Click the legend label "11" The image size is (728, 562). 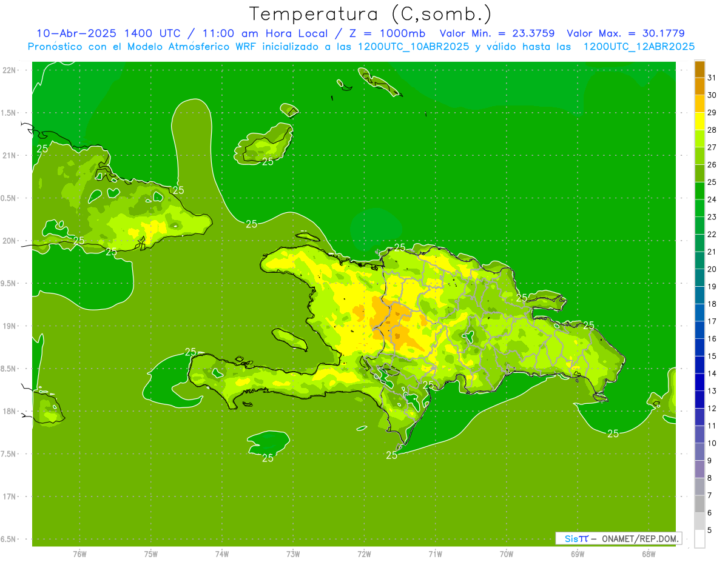click(712, 426)
